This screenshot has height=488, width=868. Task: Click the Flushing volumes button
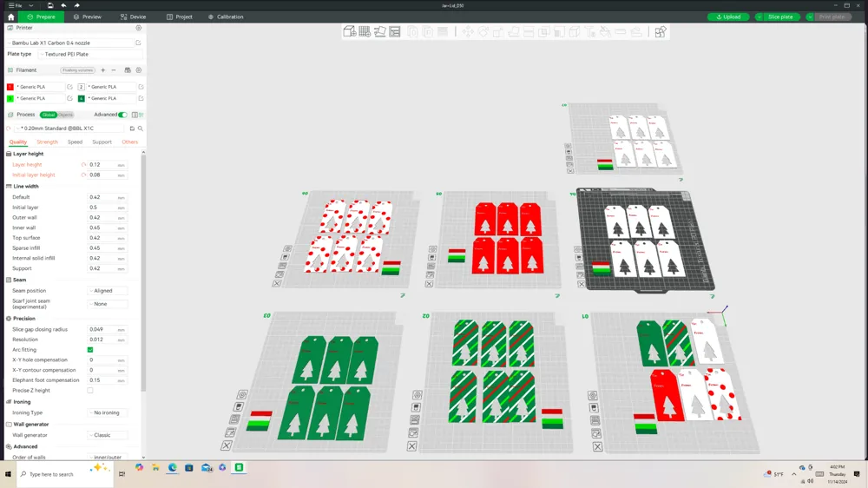click(x=77, y=70)
